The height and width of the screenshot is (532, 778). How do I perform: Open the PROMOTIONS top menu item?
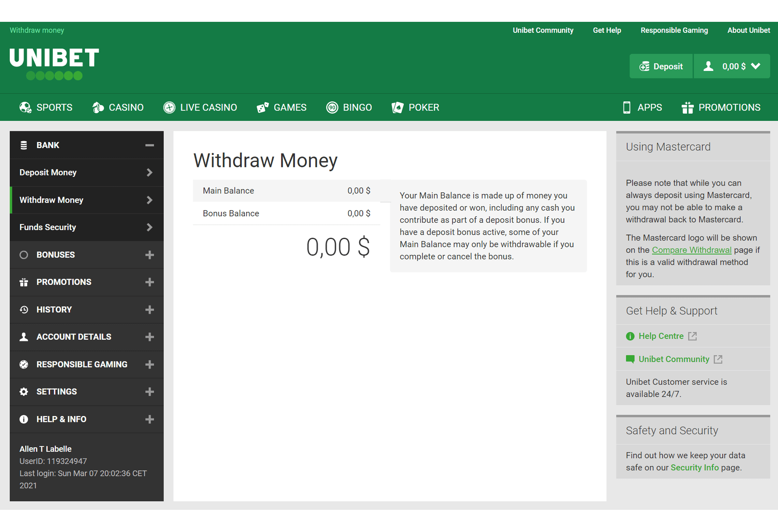721,107
